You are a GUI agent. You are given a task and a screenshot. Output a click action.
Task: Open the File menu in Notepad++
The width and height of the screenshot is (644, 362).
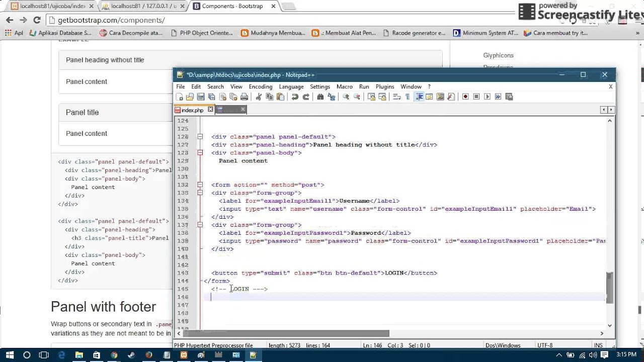point(180,86)
